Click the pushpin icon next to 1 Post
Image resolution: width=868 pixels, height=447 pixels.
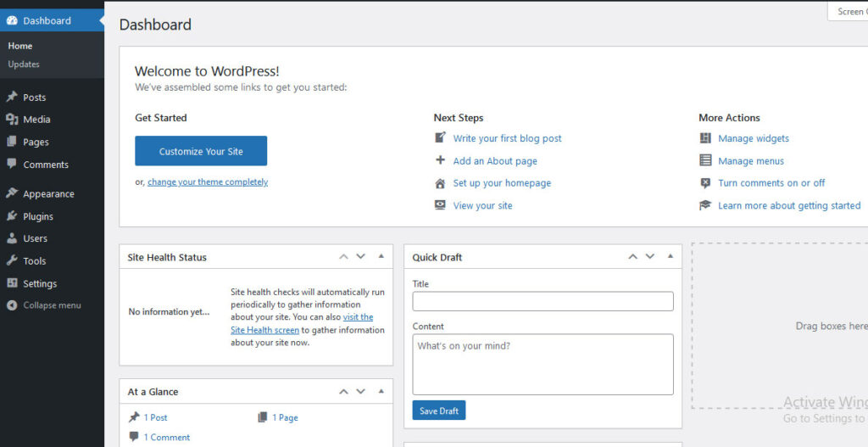tap(134, 417)
